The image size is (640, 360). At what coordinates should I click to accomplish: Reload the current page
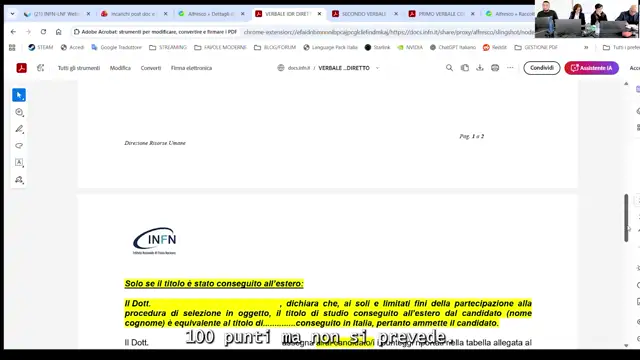tap(43, 31)
